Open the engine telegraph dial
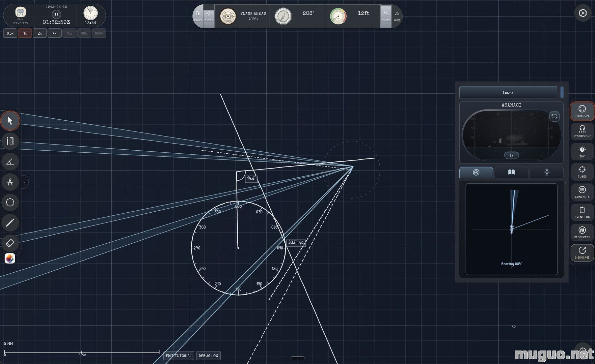This screenshot has height=364, width=595. pos(228,16)
